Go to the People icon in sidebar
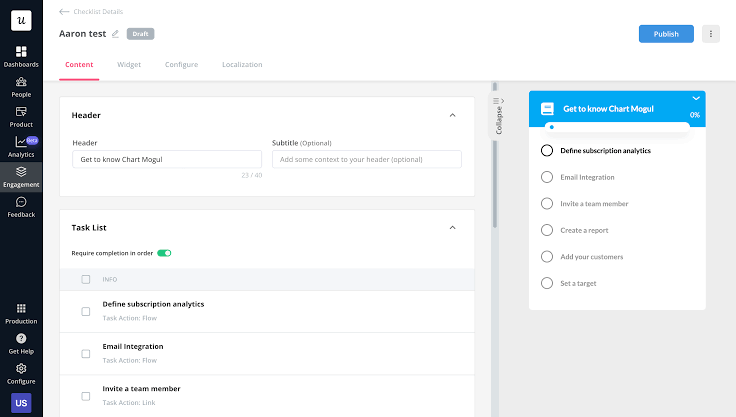The image size is (736, 417). tap(21, 82)
